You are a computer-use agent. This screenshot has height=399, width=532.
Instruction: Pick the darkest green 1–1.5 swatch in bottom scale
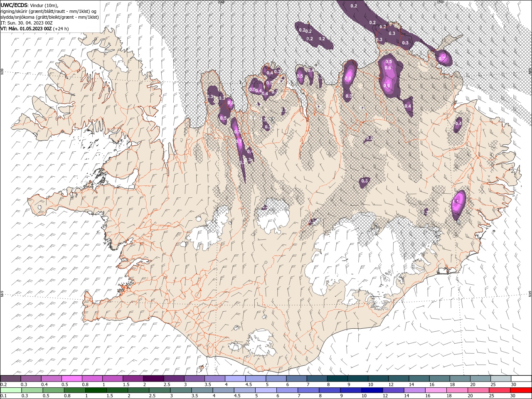[96, 390]
